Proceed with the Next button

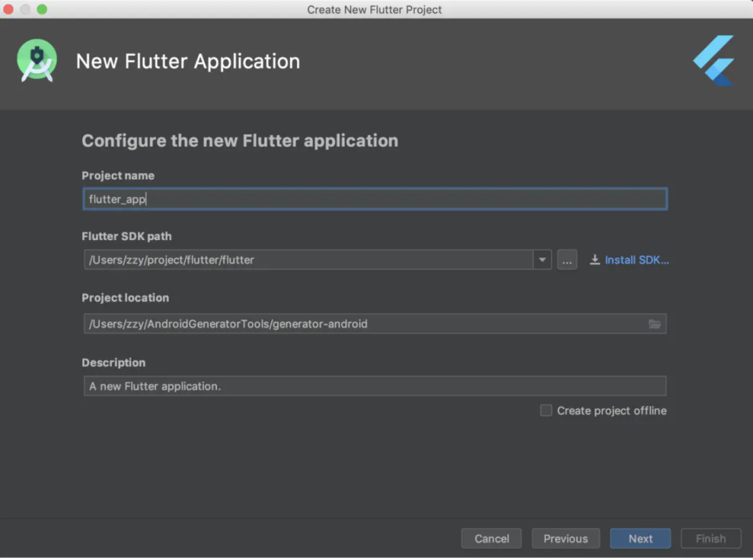(x=640, y=538)
